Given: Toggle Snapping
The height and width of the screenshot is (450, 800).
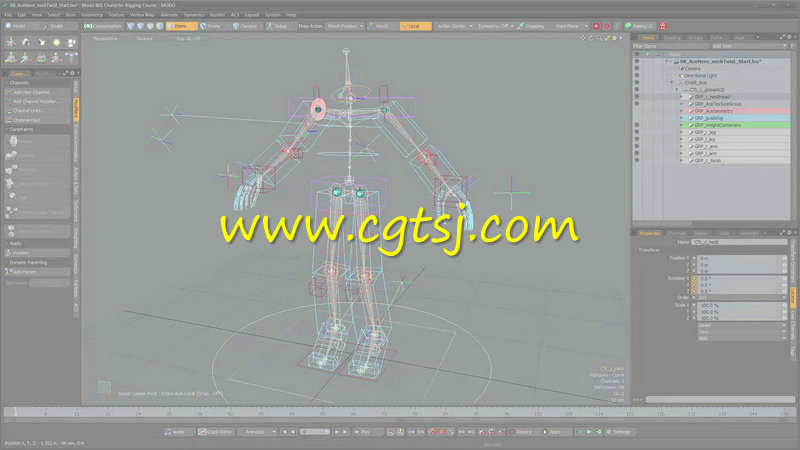Looking at the screenshot, I should (x=532, y=26).
